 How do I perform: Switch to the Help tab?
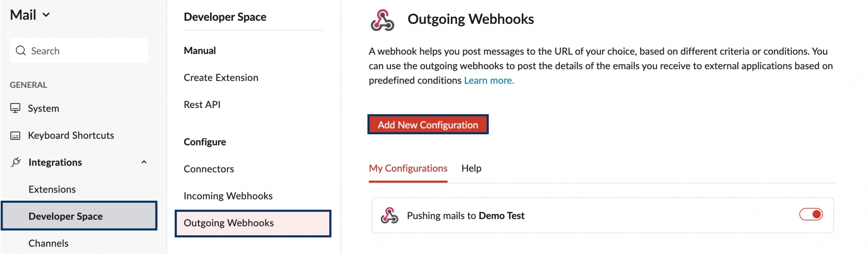click(472, 168)
